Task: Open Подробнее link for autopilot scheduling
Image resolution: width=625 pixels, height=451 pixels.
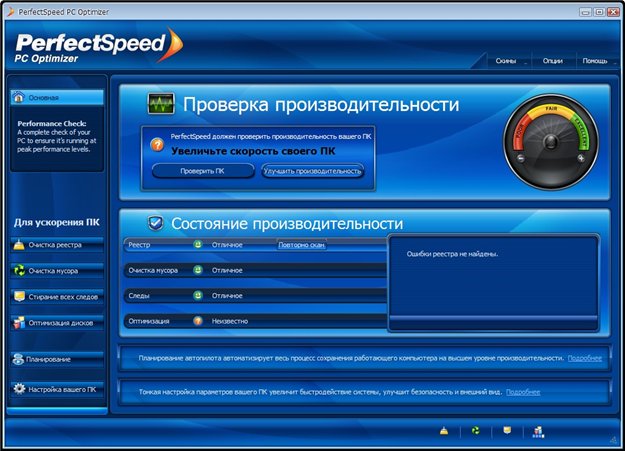Action: 585,358
